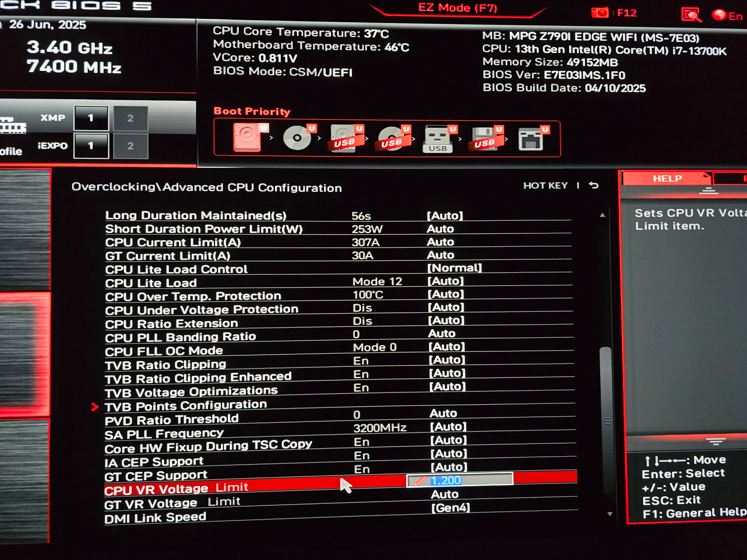Open CPU Over Temp. Protection [Auto] dropdown

pyautogui.click(x=446, y=294)
